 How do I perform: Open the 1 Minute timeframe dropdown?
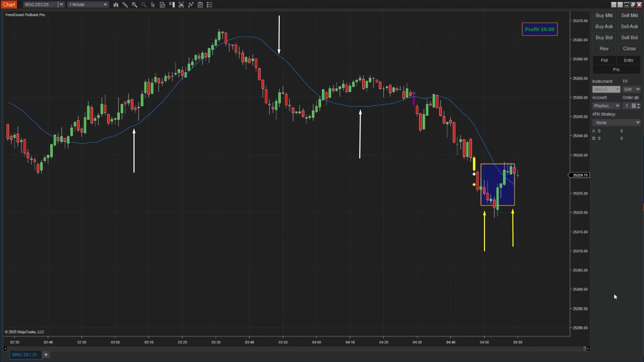click(x=105, y=4)
